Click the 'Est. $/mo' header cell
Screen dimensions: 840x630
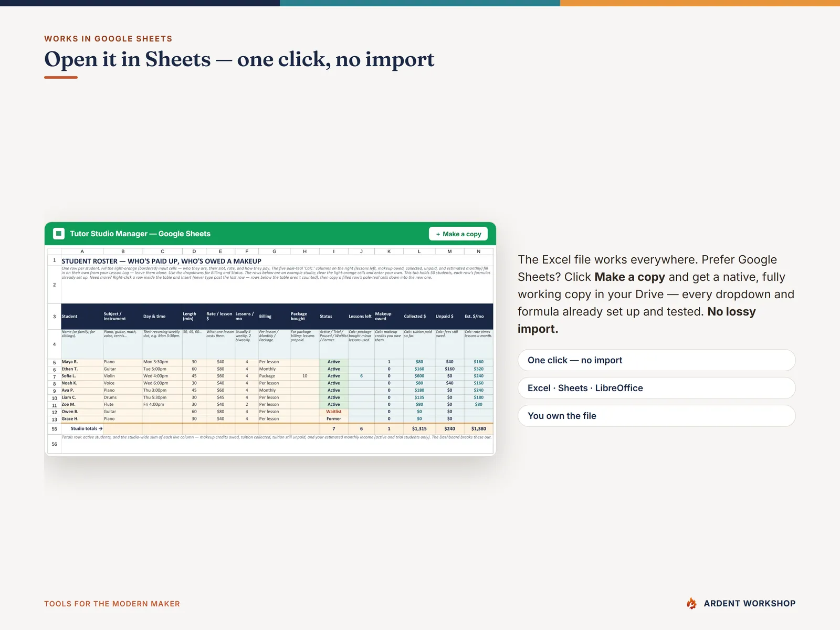pos(478,317)
